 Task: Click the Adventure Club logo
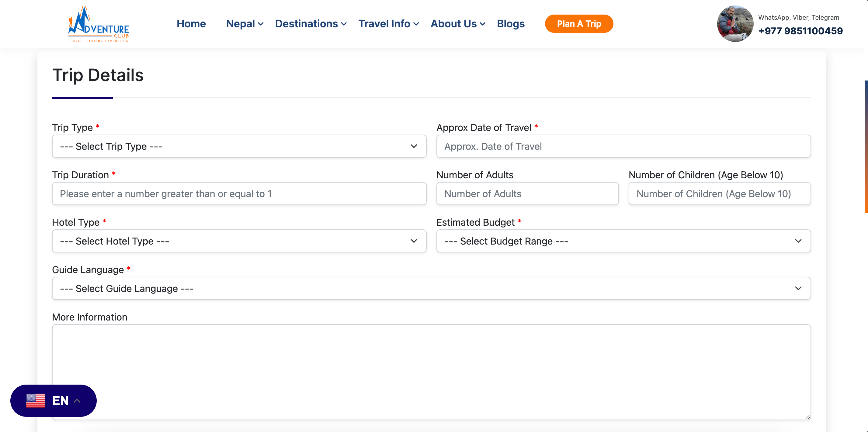[x=98, y=24]
